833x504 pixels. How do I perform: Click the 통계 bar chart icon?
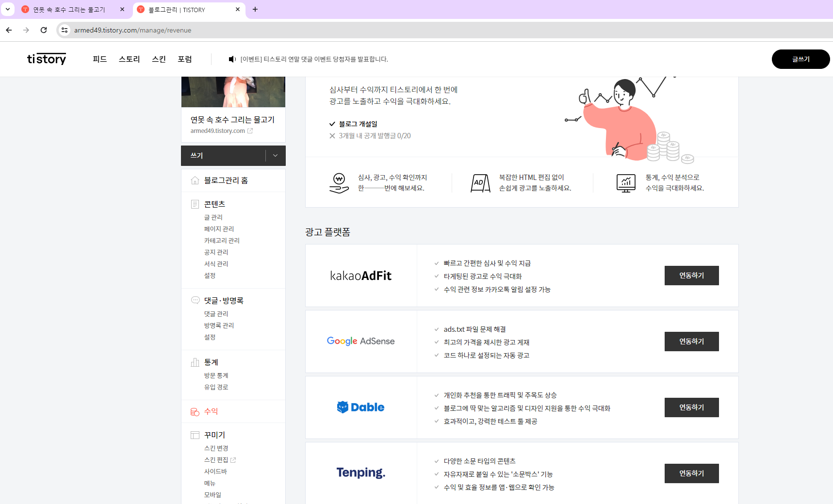pos(195,362)
